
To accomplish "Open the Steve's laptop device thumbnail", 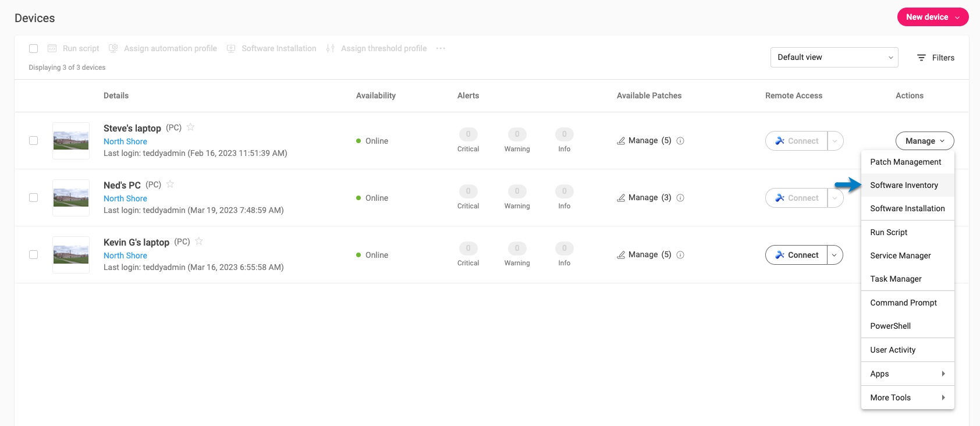I will tap(71, 141).
